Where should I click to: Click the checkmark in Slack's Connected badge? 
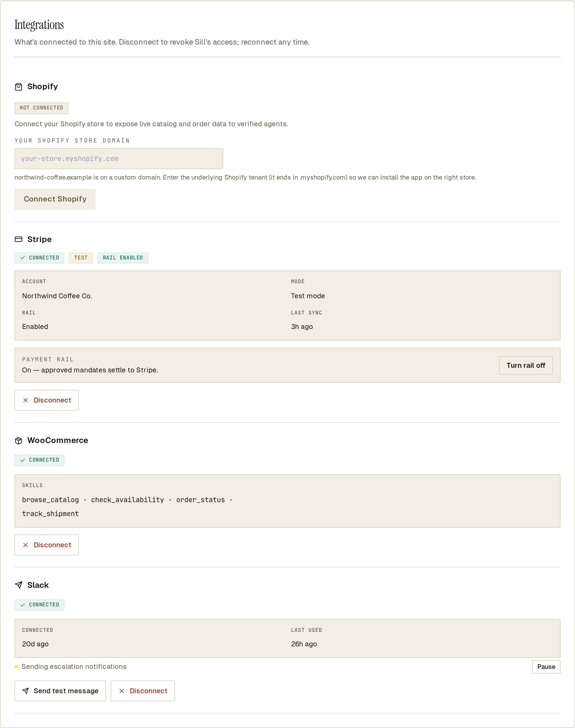pos(23,605)
